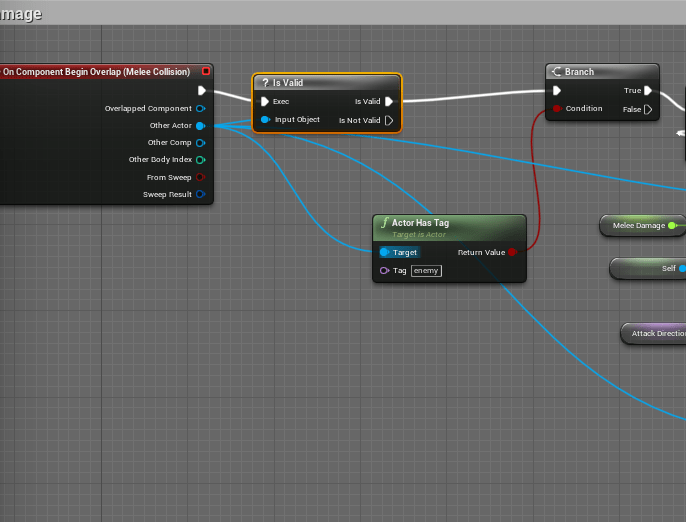
Task: Click the Other Body Index pin
Action: coord(200,160)
